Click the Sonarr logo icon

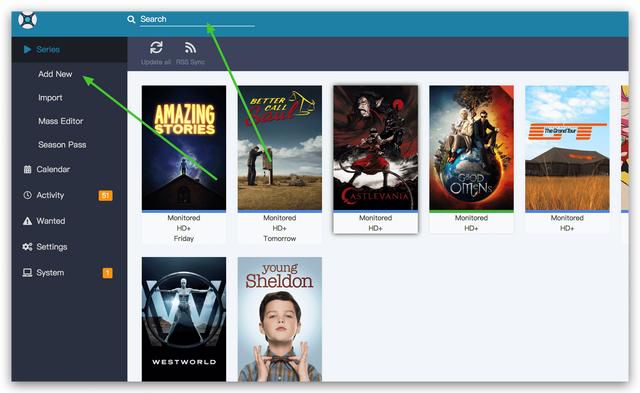27,20
